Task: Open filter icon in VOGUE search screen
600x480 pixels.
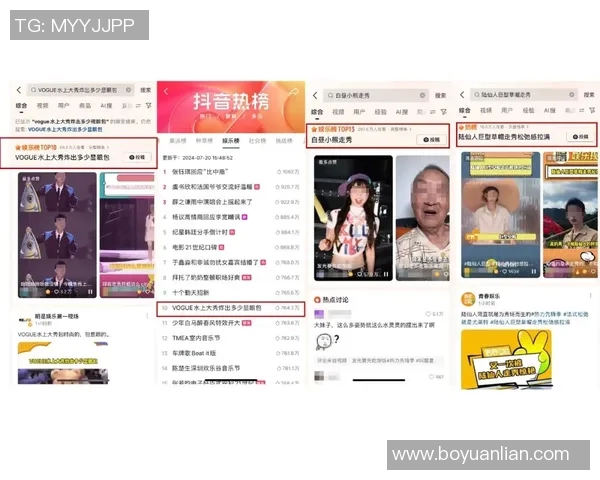Action: (148, 106)
